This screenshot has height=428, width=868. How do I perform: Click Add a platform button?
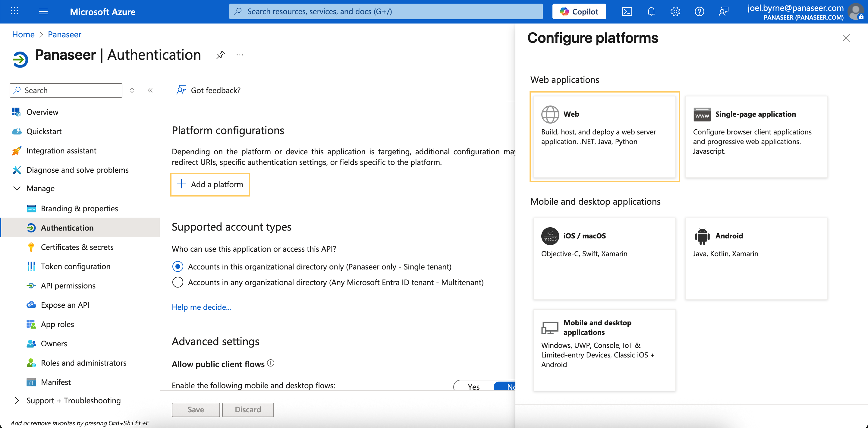click(210, 184)
